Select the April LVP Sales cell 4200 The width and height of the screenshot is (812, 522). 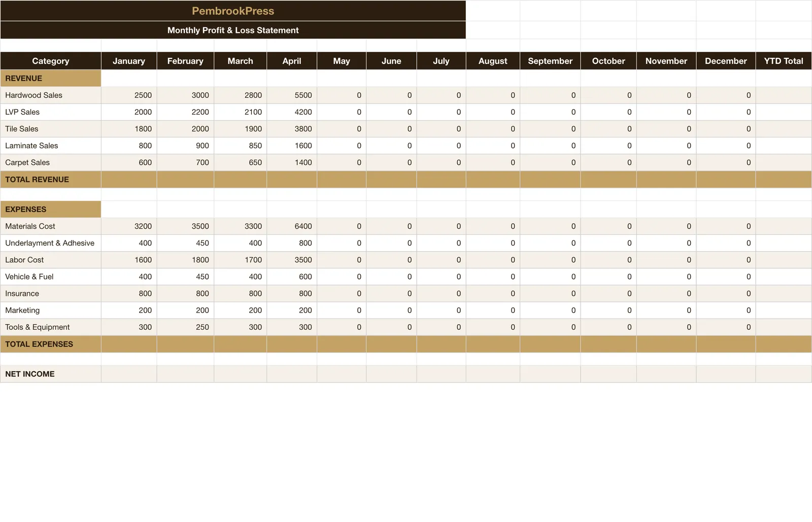point(292,112)
